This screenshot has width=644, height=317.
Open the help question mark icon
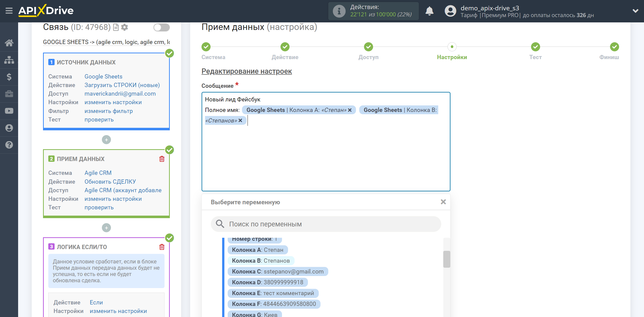(9, 145)
